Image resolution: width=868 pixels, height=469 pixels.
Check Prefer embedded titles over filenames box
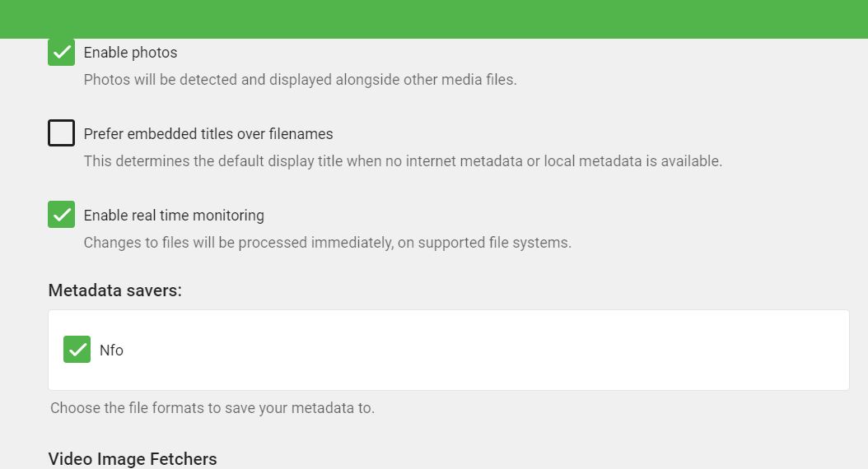tap(62, 133)
